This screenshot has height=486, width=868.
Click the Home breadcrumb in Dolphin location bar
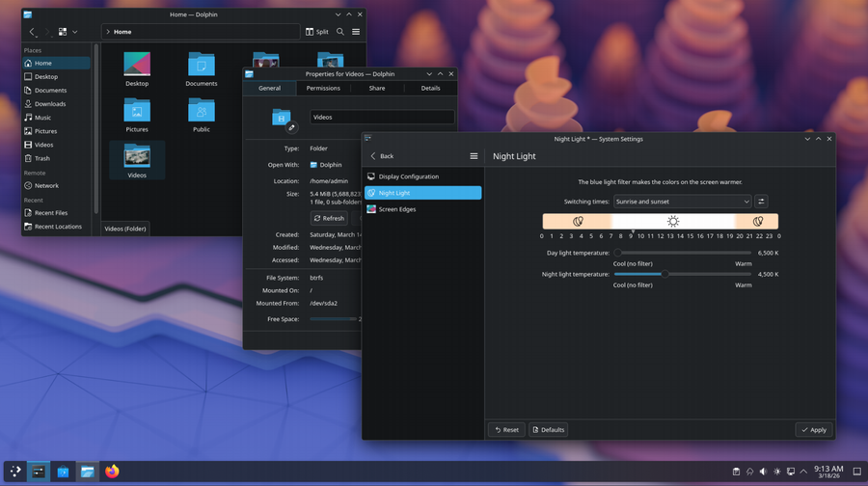[122, 32]
